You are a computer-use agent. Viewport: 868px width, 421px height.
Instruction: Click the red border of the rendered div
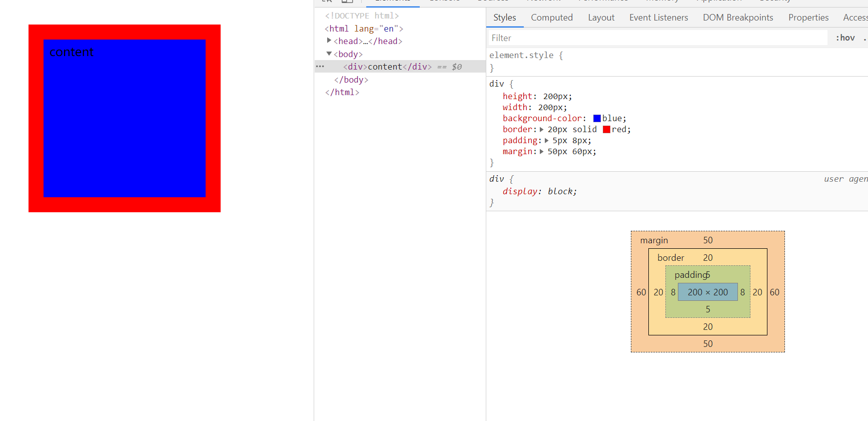pos(125,32)
